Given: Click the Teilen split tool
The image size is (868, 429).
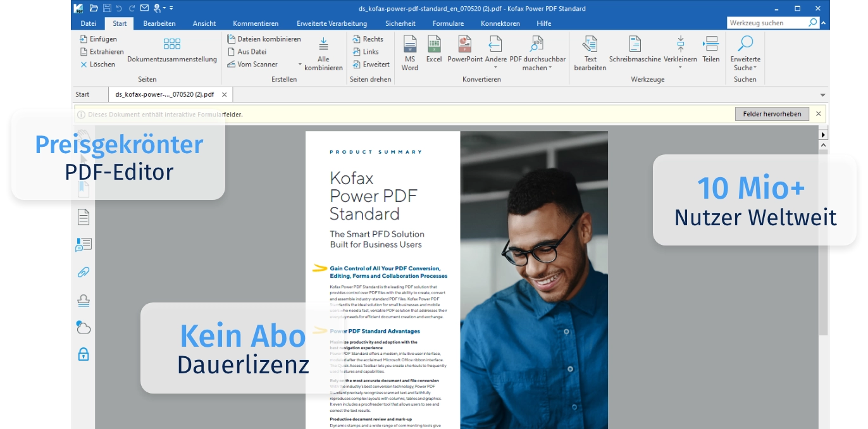Looking at the screenshot, I should (x=711, y=49).
